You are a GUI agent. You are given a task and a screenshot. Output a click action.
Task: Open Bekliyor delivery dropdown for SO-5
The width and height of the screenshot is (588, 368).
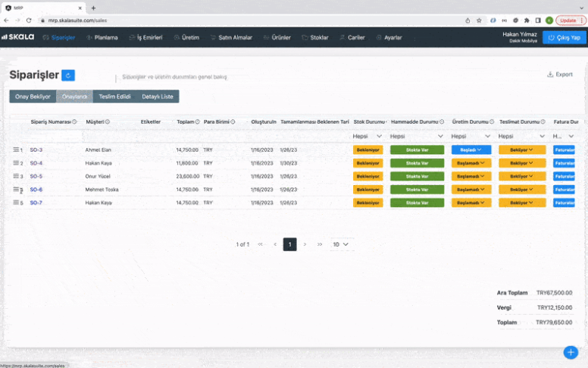(x=522, y=176)
